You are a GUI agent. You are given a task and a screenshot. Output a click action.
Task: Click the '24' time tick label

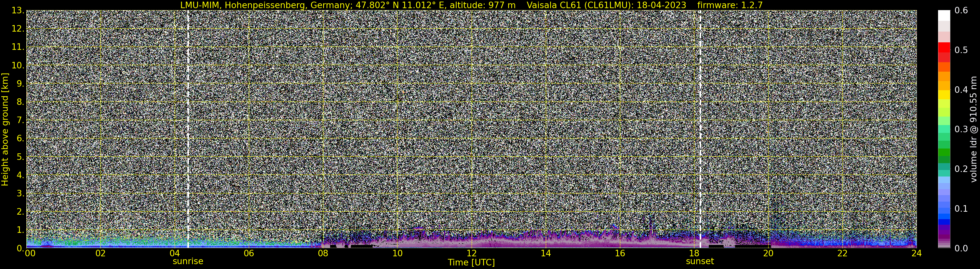tap(917, 253)
